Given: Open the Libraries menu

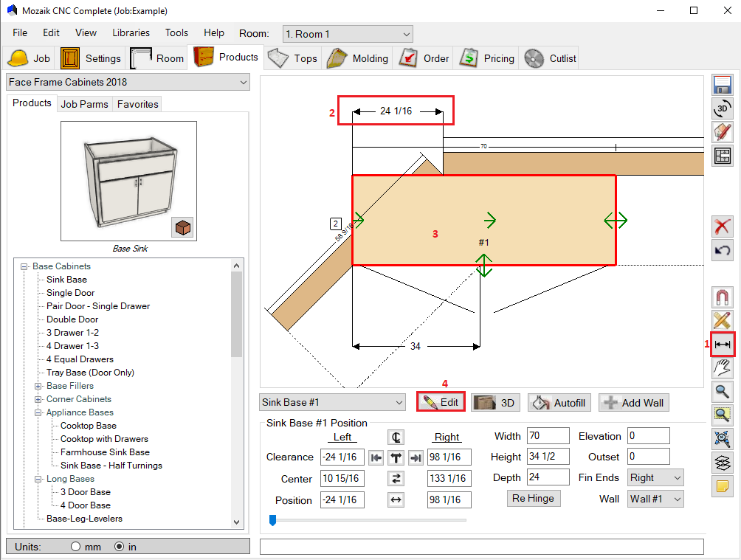Looking at the screenshot, I should 131,33.
